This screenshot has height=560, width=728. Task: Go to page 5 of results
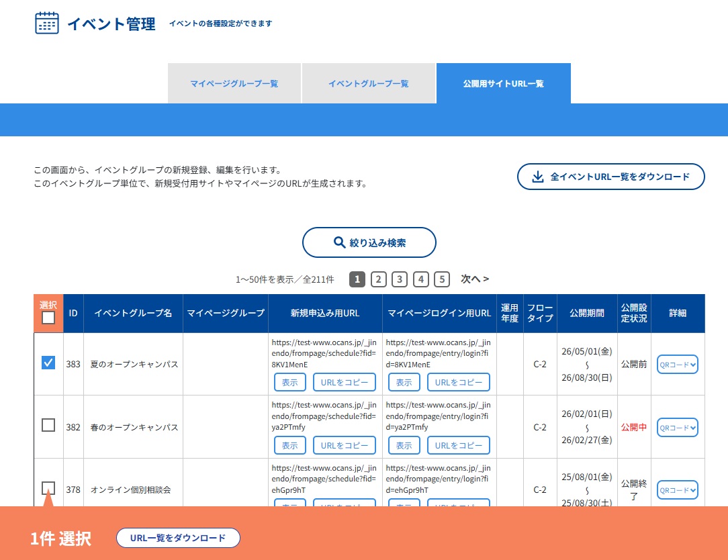pyautogui.click(x=442, y=279)
